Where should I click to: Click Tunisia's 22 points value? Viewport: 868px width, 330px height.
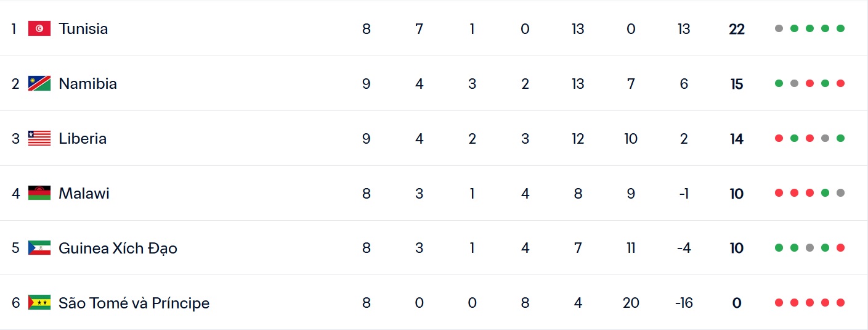point(737,29)
